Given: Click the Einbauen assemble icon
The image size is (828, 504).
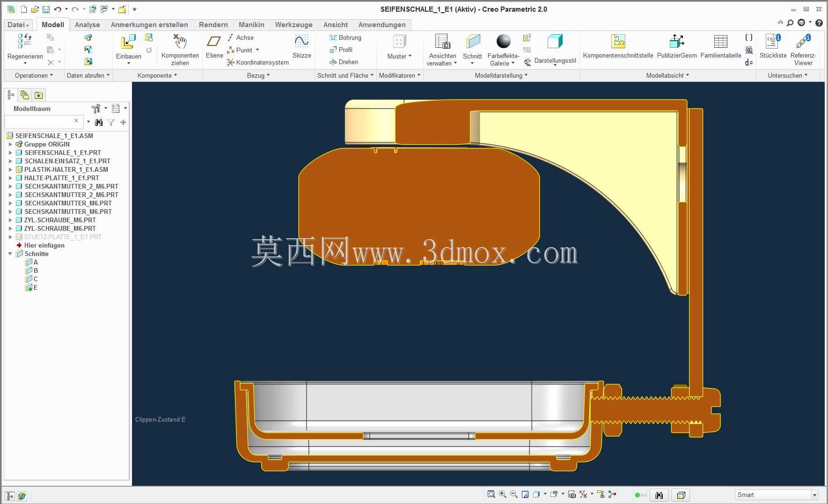Looking at the screenshot, I should click(x=128, y=42).
